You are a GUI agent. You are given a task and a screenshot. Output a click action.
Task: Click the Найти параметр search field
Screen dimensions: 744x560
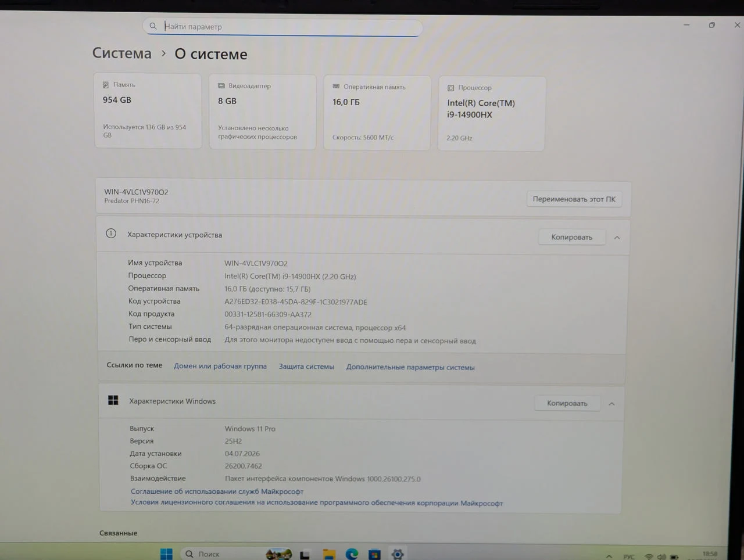282,27
